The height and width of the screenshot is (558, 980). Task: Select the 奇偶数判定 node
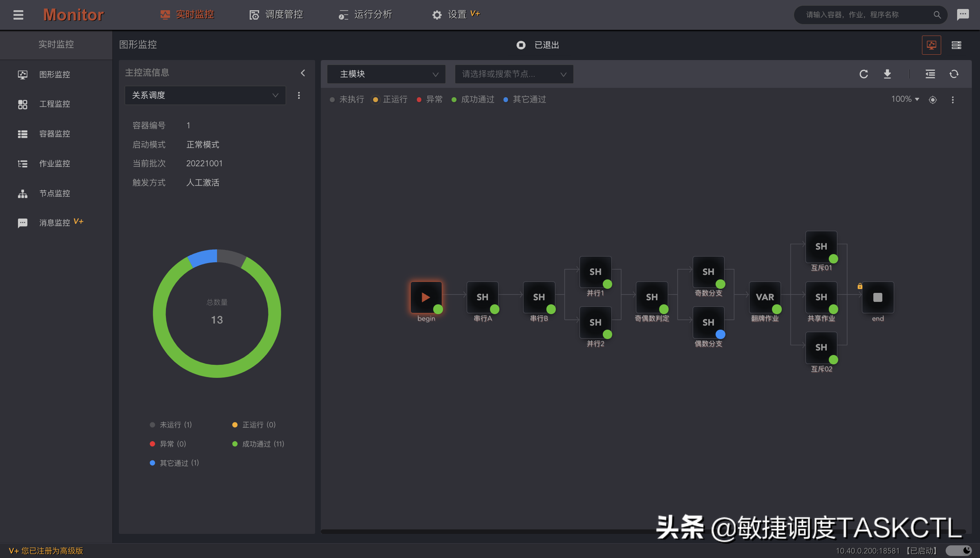[652, 297]
